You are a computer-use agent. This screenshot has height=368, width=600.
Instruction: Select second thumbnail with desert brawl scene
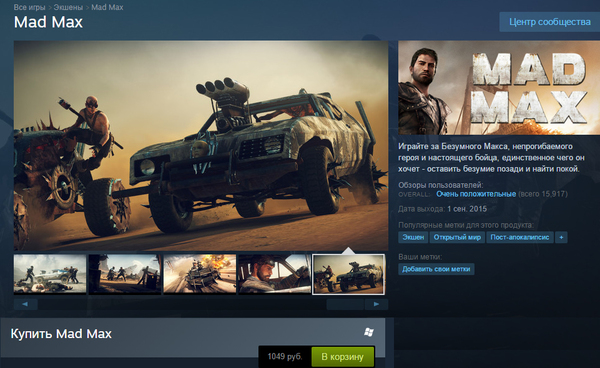click(125, 274)
